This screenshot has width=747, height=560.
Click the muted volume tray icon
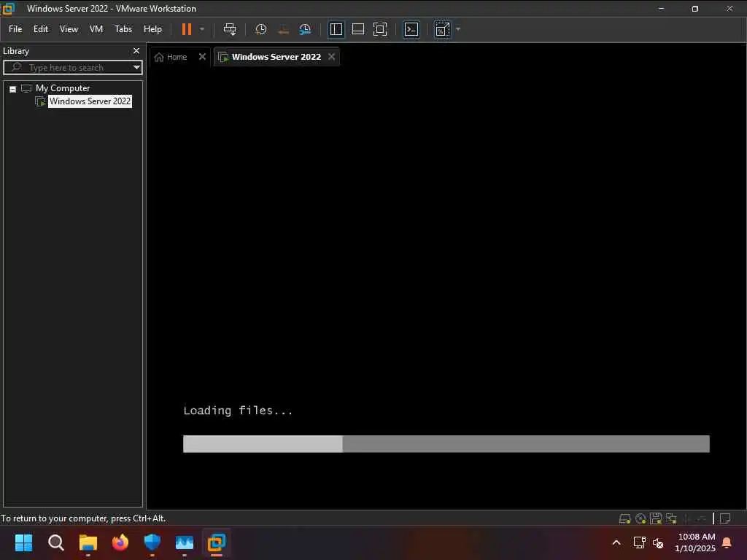[x=658, y=542]
